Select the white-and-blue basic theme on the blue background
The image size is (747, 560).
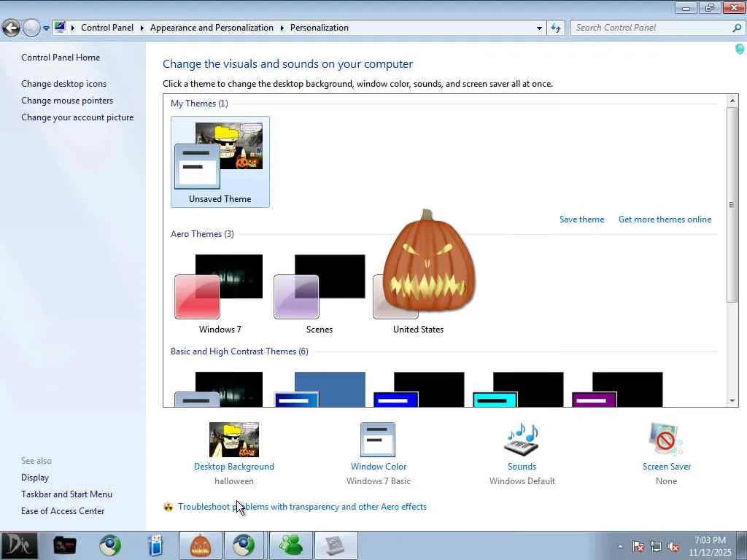pos(320,389)
